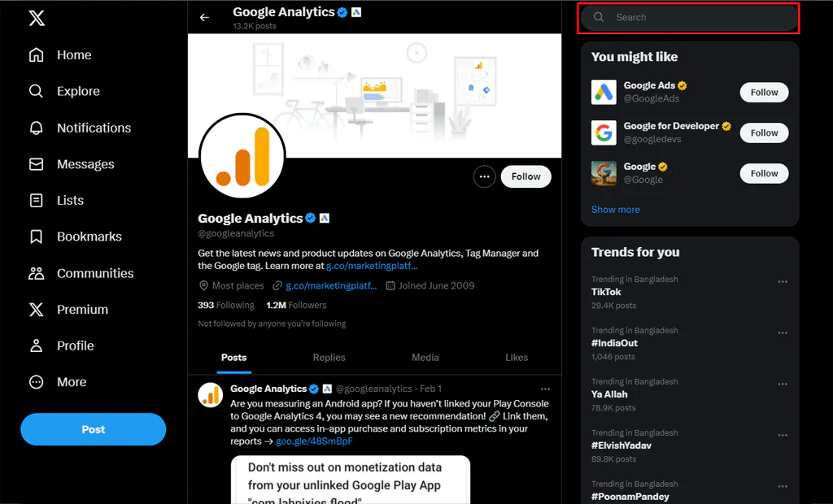The image size is (833, 504).
Task: Open the goo.gle/48SmBpF link in the post
Action: (x=314, y=441)
